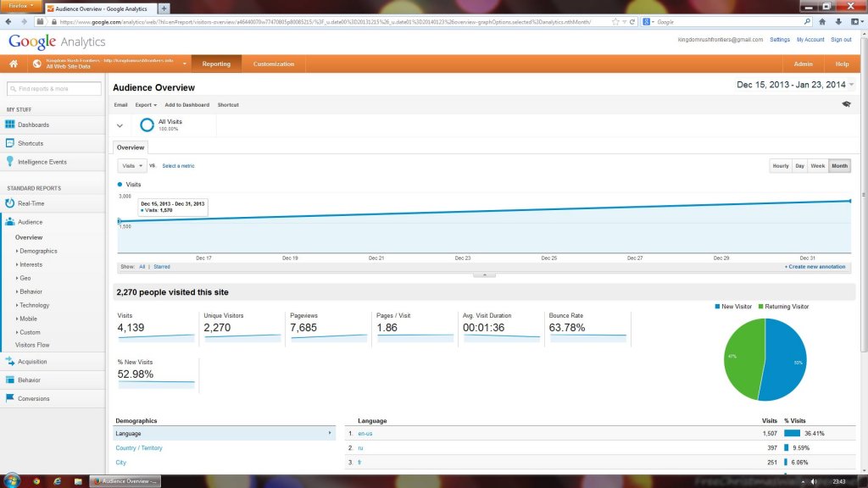Image resolution: width=868 pixels, height=488 pixels.
Task: Click the Acquisition arrows icon
Action: (10, 361)
